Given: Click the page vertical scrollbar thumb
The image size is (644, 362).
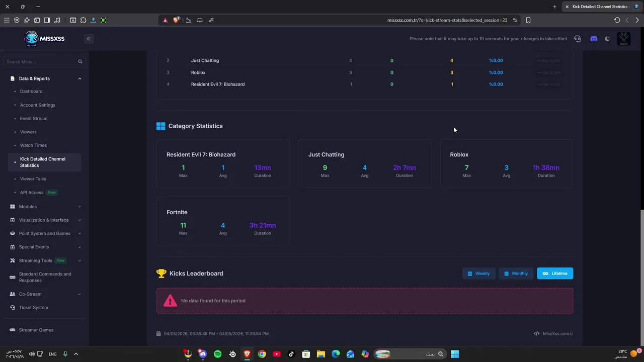Looking at the screenshot, I should coord(641,277).
